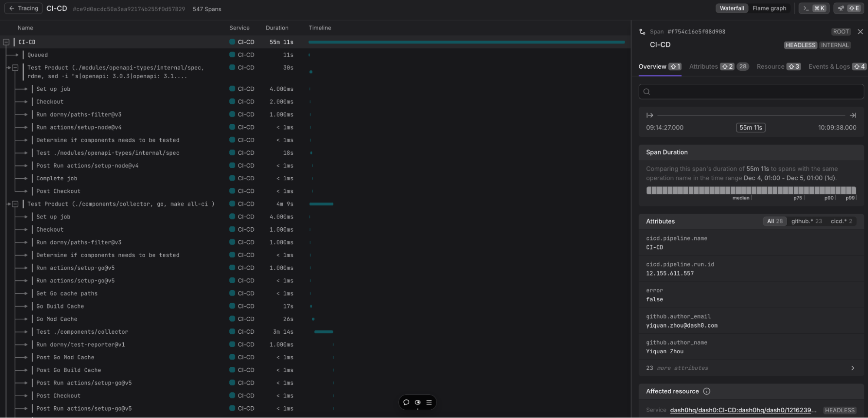Toggle the switch in the floating toolbar
868x418 pixels.
(x=418, y=402)
